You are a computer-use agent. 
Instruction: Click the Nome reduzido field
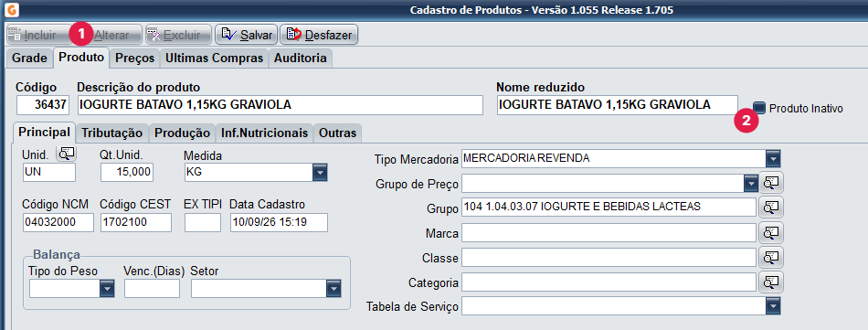coord(618,105)
